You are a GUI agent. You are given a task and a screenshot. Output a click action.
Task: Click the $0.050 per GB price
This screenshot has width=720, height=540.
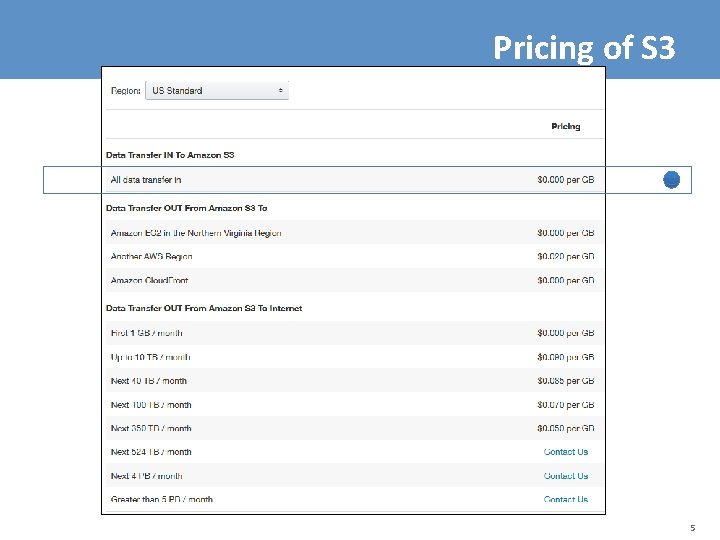[x=566, y=428]
